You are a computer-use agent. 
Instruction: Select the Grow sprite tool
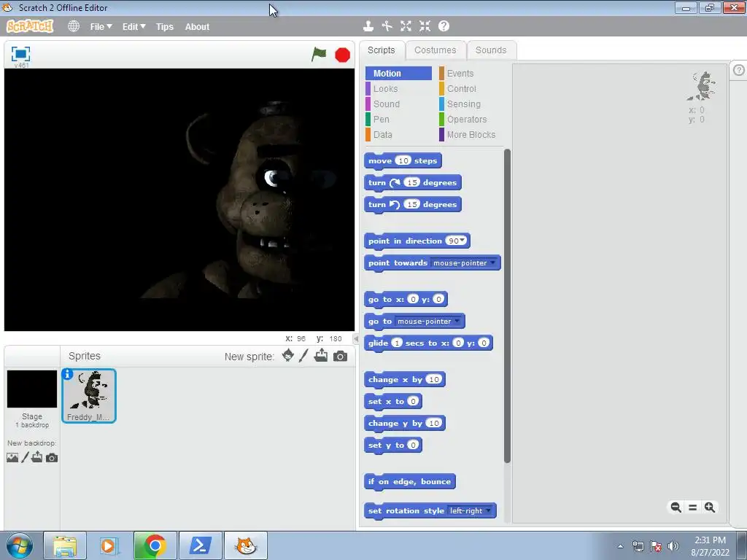coord(406,26)
